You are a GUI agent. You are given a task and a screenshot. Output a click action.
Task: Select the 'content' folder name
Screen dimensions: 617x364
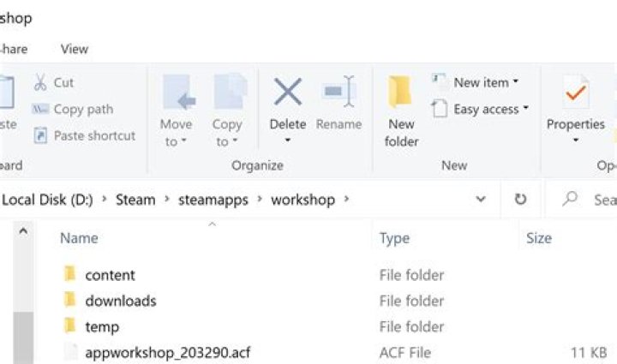coord(110,275)
